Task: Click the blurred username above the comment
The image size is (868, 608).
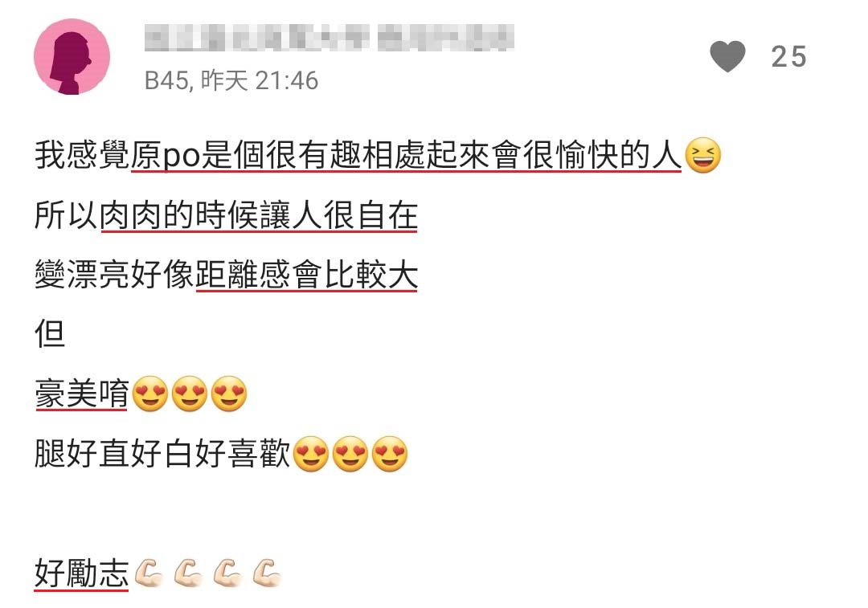Action: 330,38
